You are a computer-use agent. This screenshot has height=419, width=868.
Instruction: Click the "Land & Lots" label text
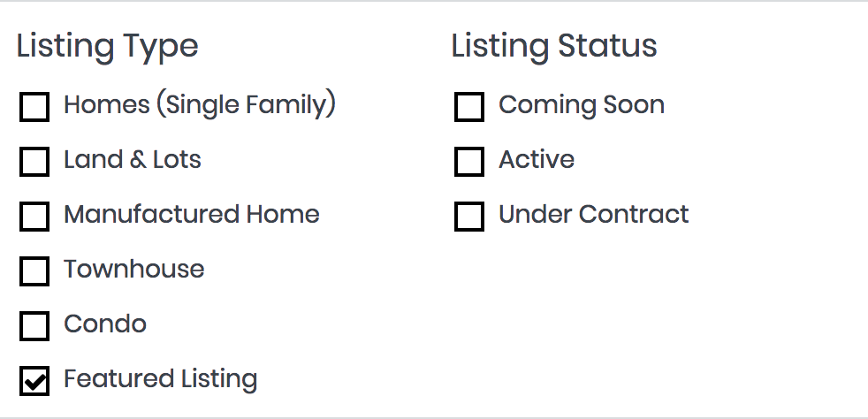tap(133, 160)
